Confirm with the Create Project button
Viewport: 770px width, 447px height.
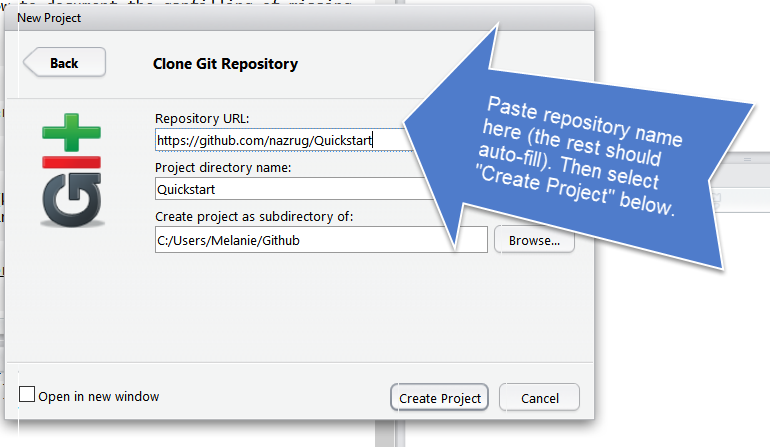click(440, 398)
